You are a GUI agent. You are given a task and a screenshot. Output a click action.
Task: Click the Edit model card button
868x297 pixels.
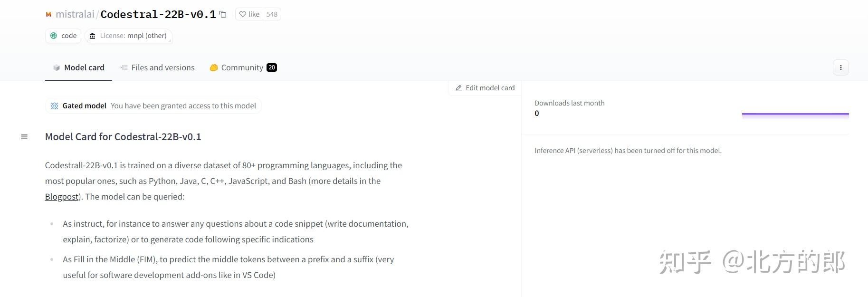[485, 88]
